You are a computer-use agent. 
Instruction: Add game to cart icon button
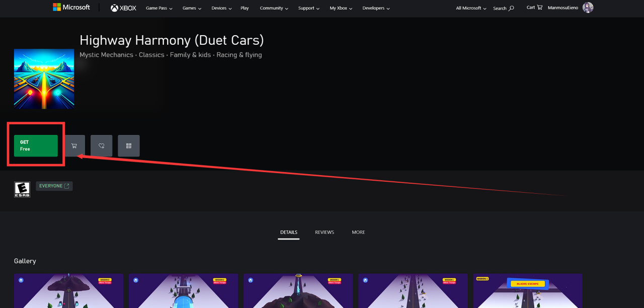tap(74, 146)
